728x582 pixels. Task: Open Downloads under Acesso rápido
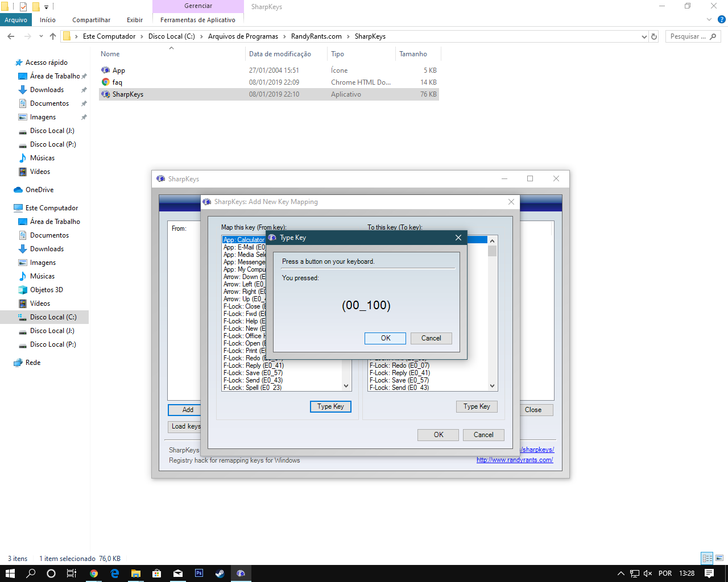point(47,90)
